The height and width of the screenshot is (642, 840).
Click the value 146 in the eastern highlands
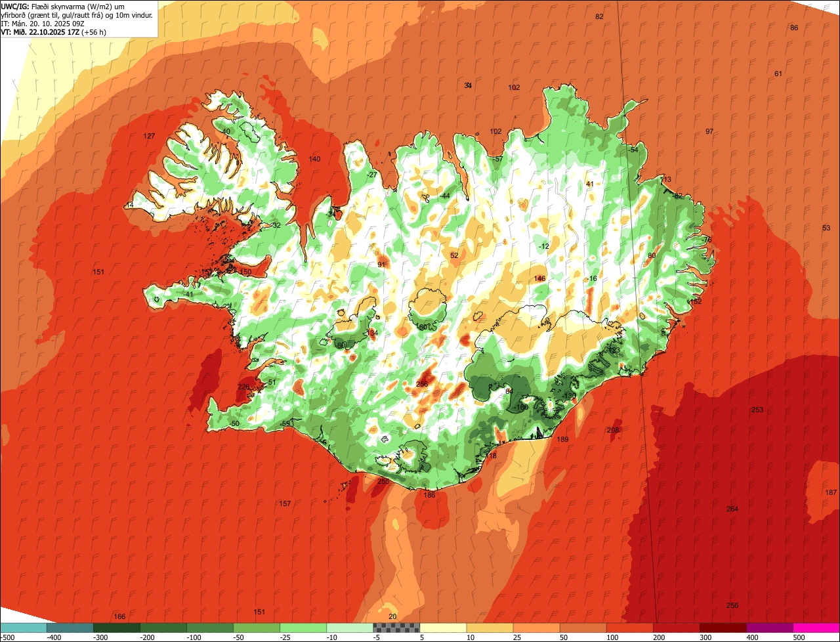tap(539, 279)
